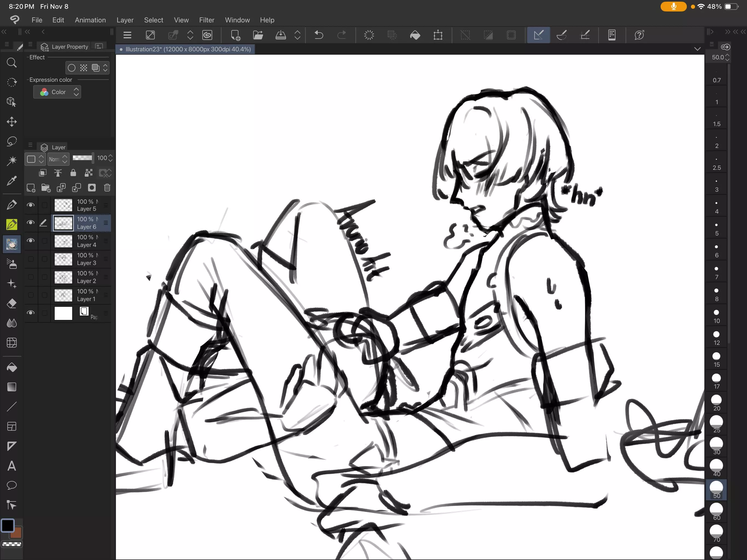Select the Auto select (magic wand) tool
747x560 pixels.
pos(12,161)
